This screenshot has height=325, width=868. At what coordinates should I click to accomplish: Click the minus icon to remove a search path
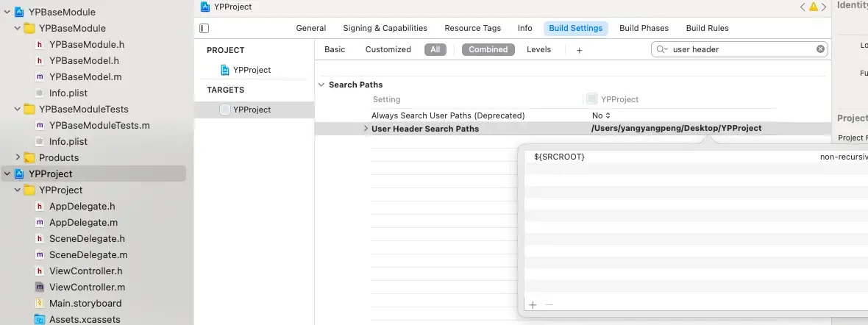click(549, 304)
